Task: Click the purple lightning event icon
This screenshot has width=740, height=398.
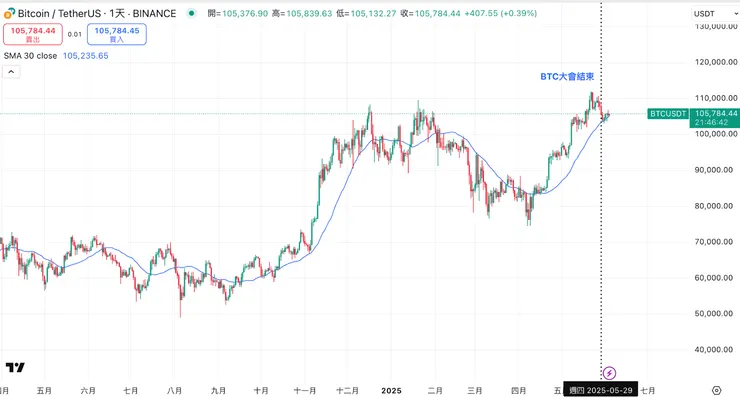Action: click(x=609, y=373)
